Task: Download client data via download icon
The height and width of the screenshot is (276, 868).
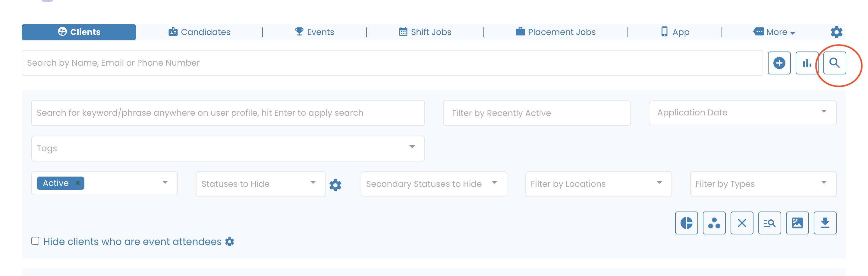Action: 825,223
